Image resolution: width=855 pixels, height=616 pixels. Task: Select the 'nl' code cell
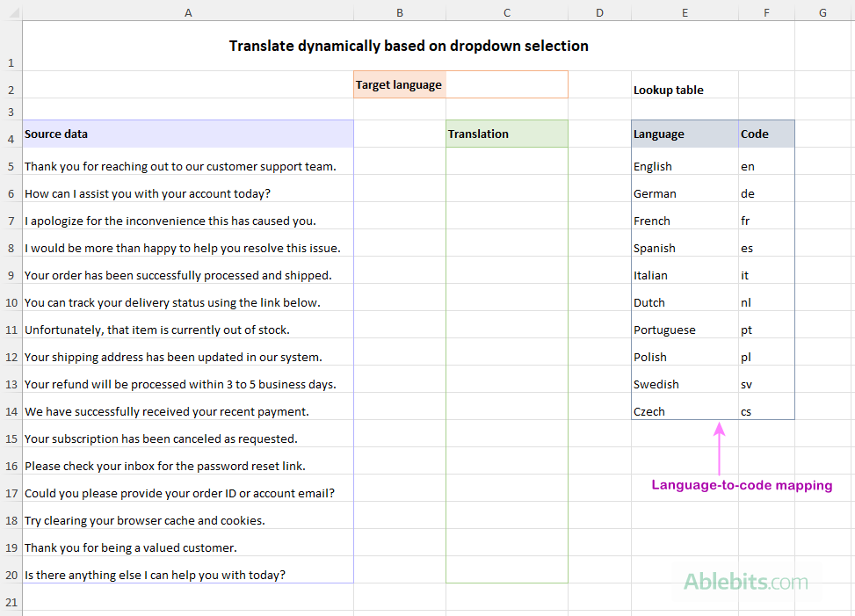point(766,298)
